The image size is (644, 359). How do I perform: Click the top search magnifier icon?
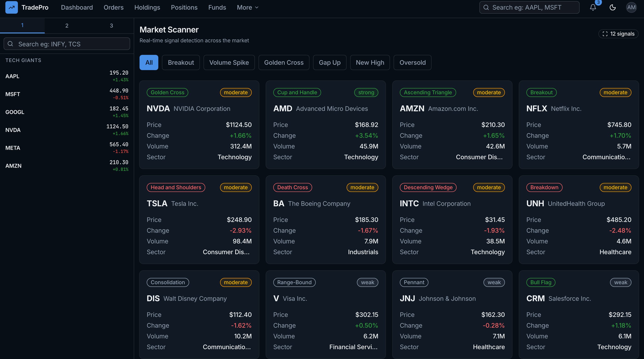[486, 7]
